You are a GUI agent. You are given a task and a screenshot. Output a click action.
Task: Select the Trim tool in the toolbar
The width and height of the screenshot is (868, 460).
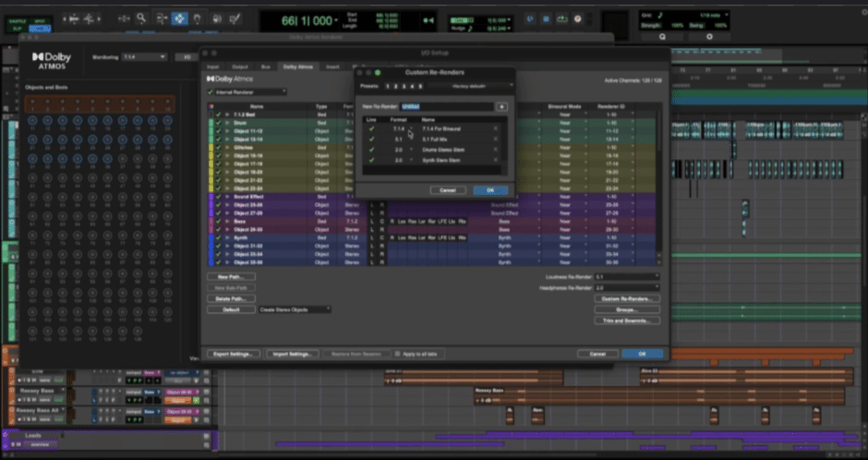click(x=161, y=18)
